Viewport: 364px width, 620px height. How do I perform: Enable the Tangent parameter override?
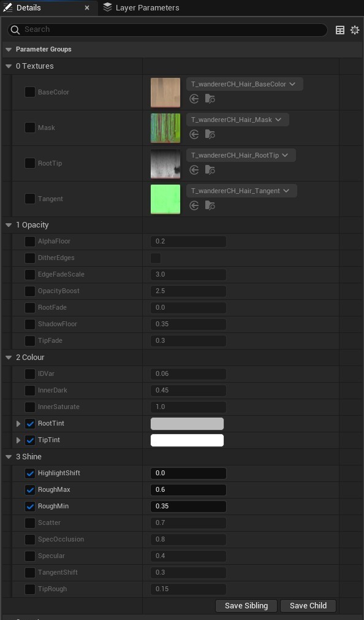click(x=30, y=199)
